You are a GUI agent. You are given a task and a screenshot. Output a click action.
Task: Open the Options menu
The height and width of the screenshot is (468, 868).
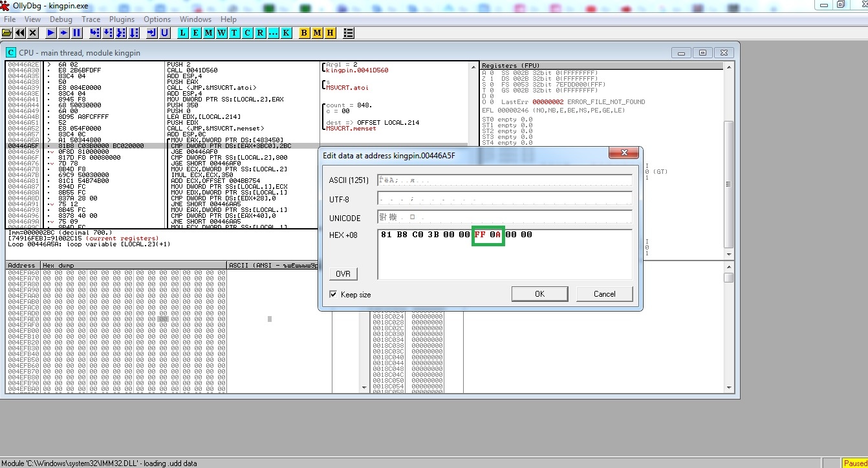pyautogui.click(x=157, y=19)
